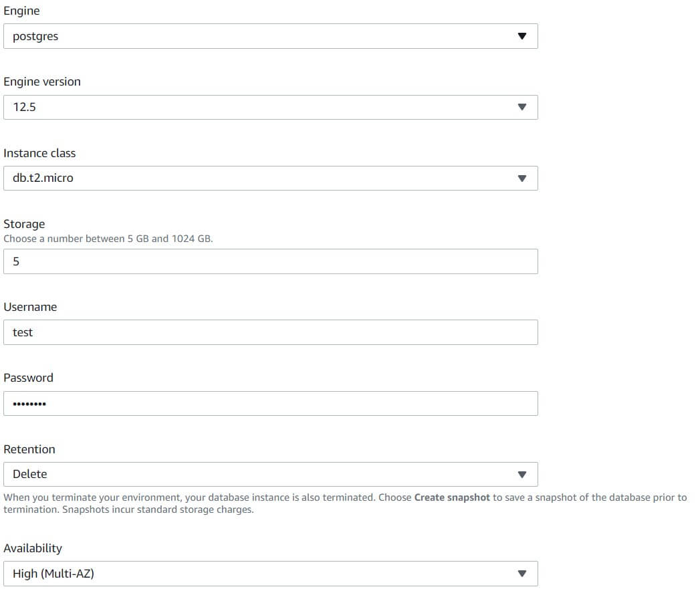
Task: Open the Instance class db.t2.micro dropdown
Action: [271, 179]
